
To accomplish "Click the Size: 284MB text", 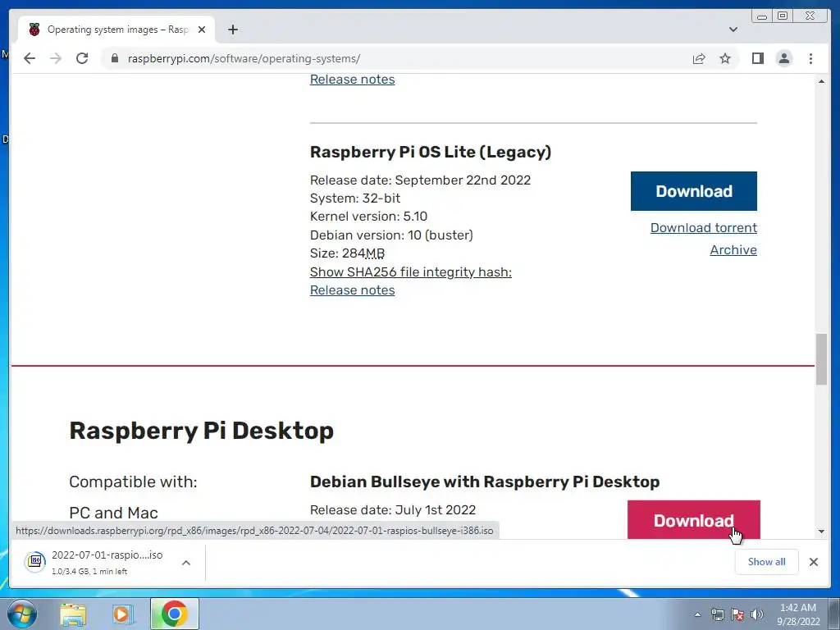I will coord(347,253).
